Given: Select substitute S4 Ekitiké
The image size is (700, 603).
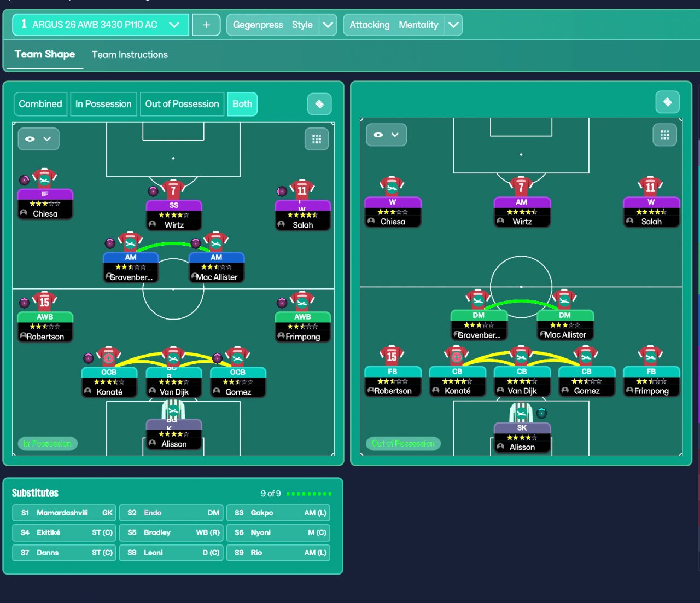Looking at the screenshot, I should 65,532.
